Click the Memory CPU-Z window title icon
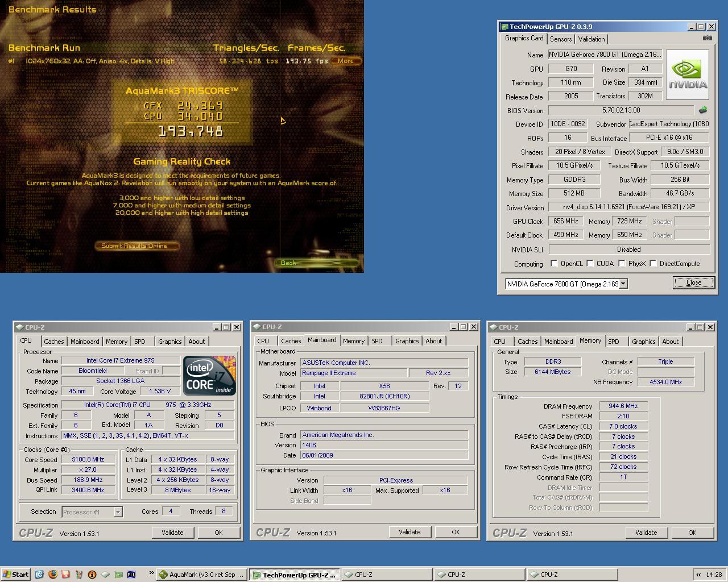The width and height of the screenshot is (728, 582). [x=494, y=327]
